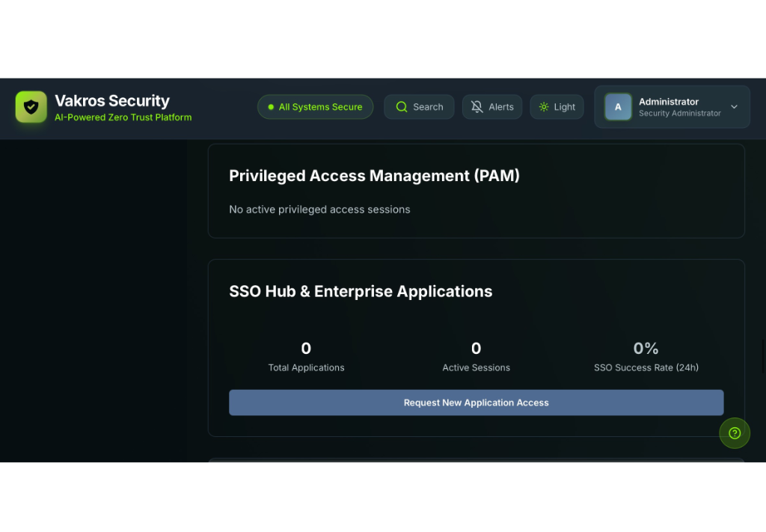This screenshot has height=532, width=766.
Task: Click the crossed-out bell on Alerts
Action: 476,106
